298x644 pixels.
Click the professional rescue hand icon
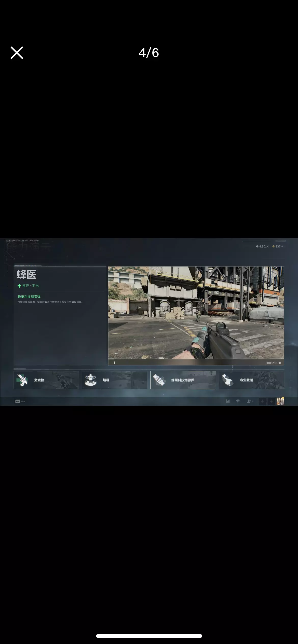(227, 380)
